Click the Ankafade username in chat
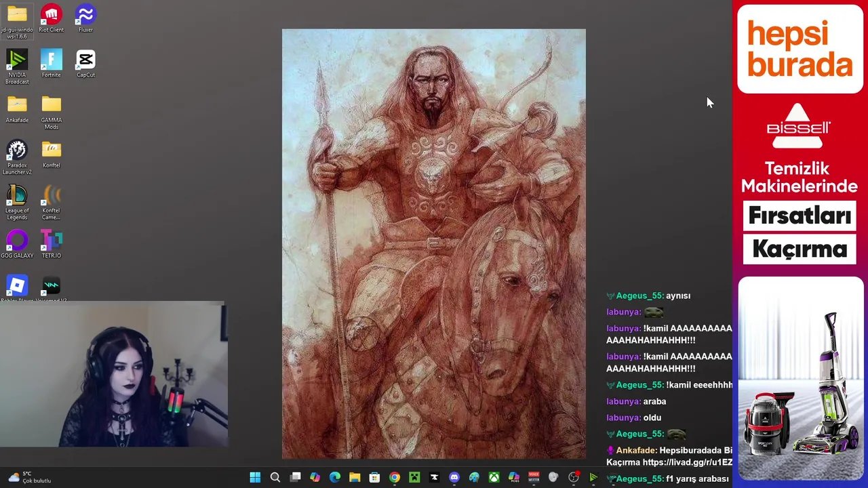 tap(635, 450)
